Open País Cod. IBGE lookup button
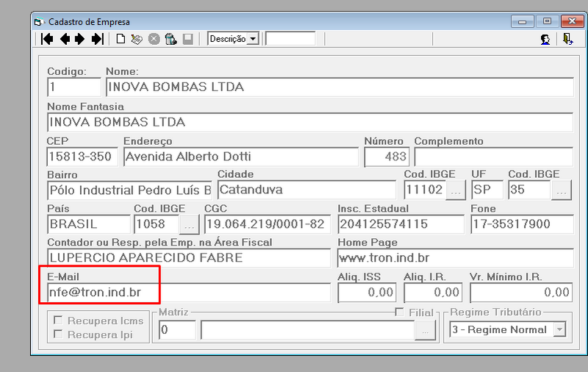588x372 pixels. coord(190,224)
